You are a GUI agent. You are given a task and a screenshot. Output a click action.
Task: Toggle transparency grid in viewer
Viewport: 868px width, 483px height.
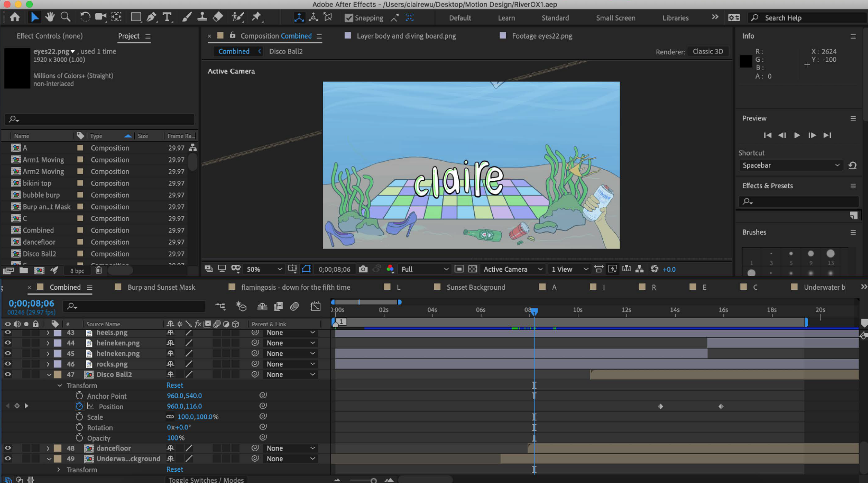[473, 269]
